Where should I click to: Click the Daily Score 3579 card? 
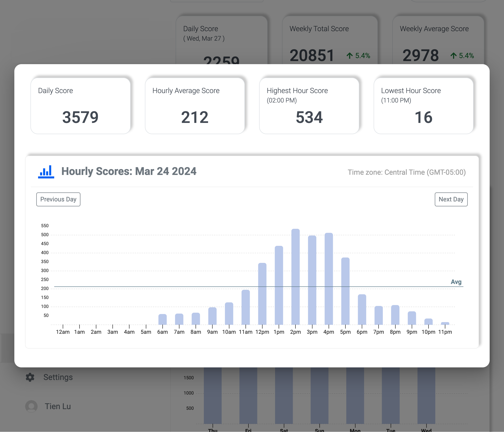80,106
